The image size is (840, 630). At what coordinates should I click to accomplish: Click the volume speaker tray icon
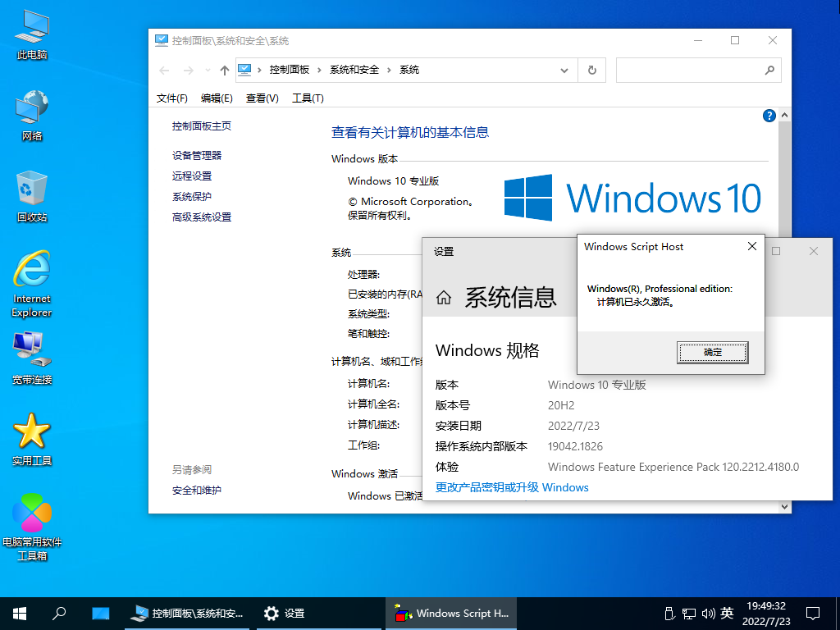[708, 614]
